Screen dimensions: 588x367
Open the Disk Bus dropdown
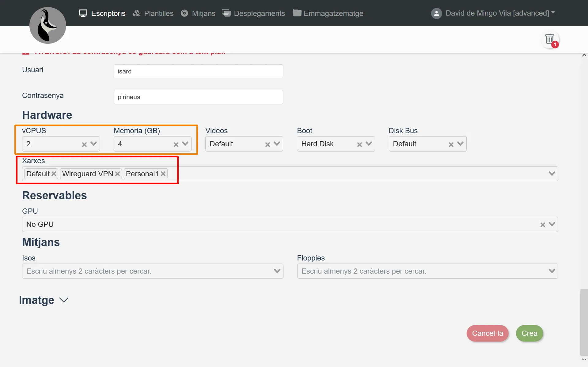tap(460, 144)
